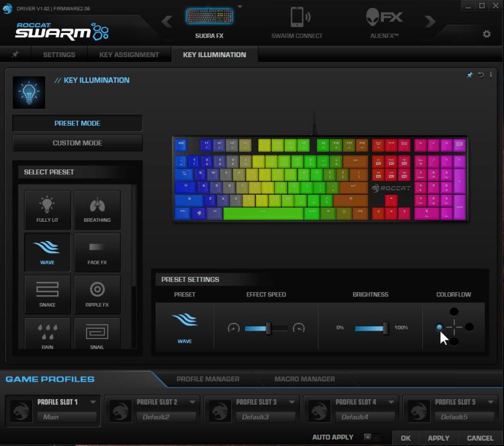This screenshot has width=504, height=446.
Task: Click the Swarm Connect phone icon
Action: 297,18
